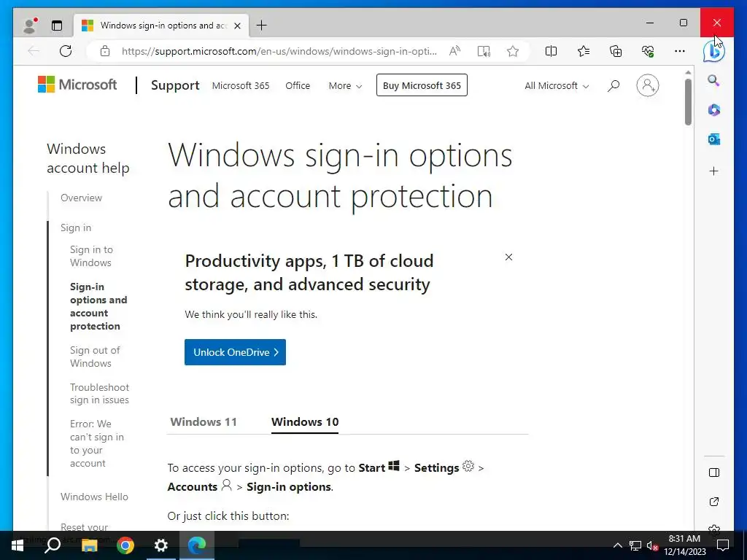Select Windows 10 tab
This screenshot has height=560, width=747.
[305, 422]
